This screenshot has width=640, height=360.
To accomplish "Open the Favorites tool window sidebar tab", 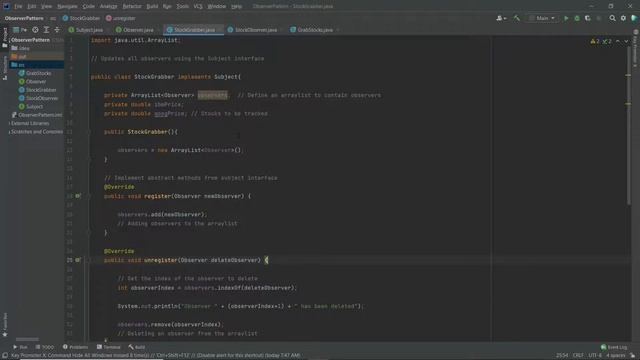I will (x=4, y=324).
